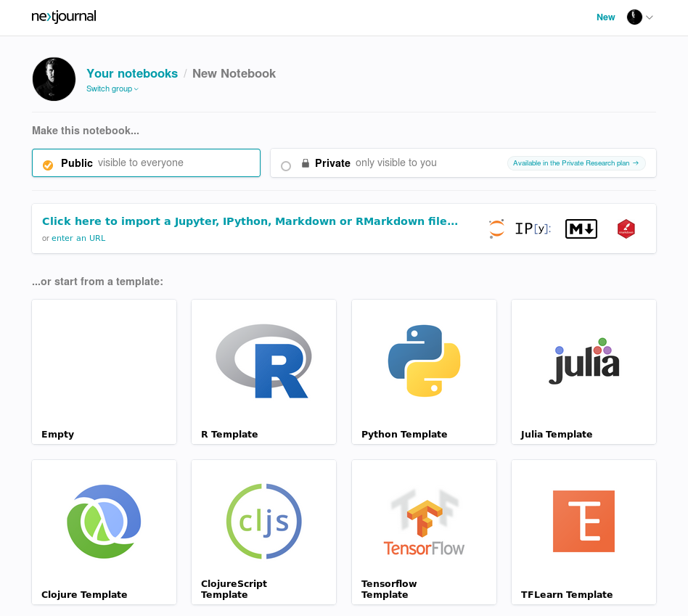Image resolution: width=688 pixels, height=616 pixels.
Task: Click the lock icon beside Private
Action: (306, 163)
